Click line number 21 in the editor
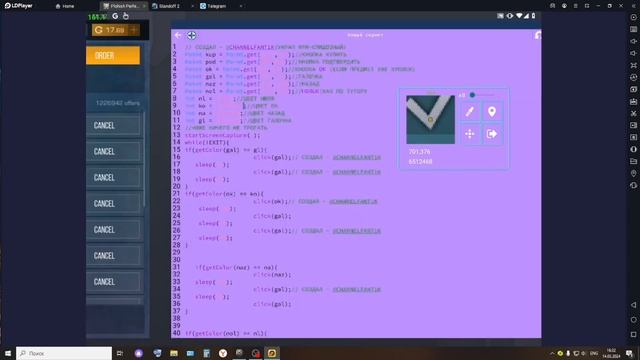This screenshot has width=640, height=360. 176,194
